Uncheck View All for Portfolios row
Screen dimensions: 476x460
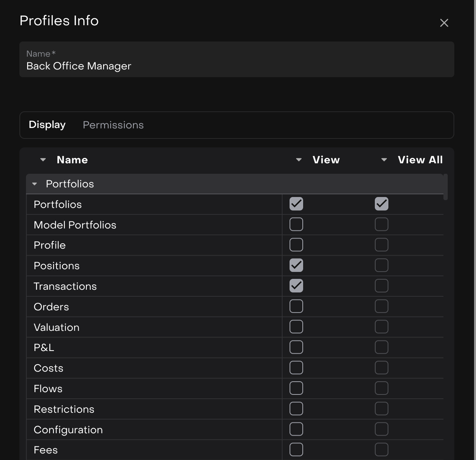[381, 204]
